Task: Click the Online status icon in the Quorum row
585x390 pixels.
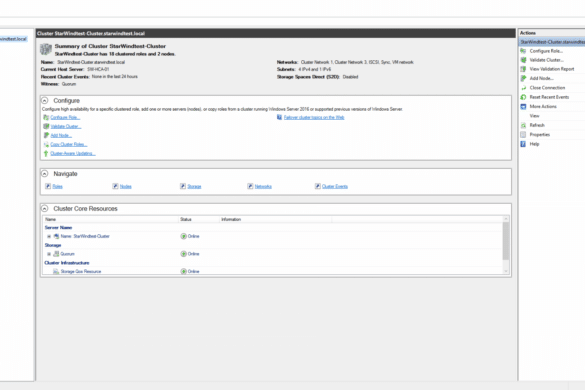Action: click(184, 254)
